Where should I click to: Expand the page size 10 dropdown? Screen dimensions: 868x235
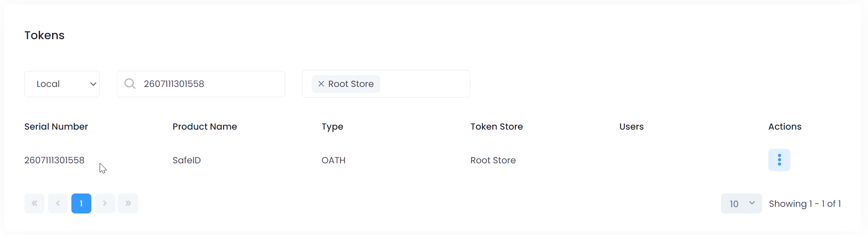(x=741, y=203)
